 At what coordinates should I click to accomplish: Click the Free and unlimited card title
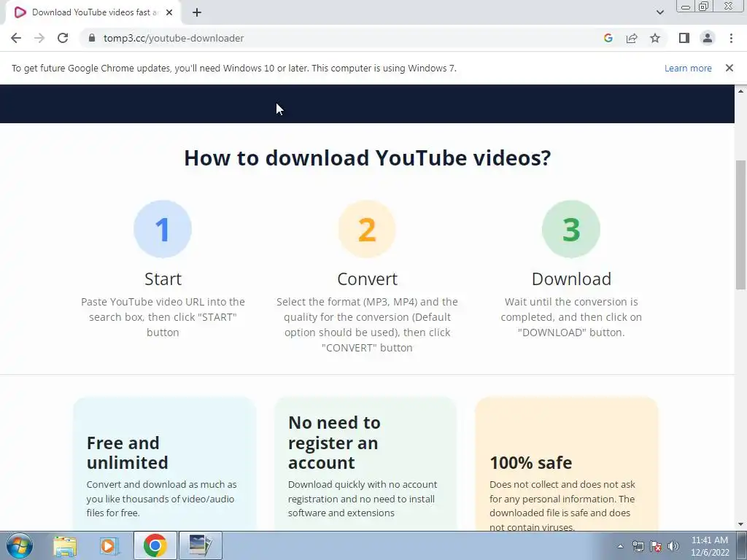click(127, 453)
